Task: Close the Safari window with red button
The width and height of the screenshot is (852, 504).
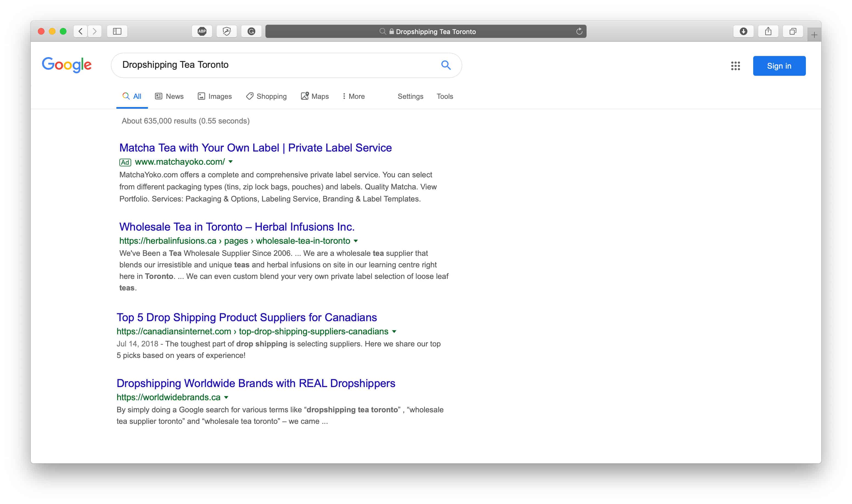Action: coord(41,31)
